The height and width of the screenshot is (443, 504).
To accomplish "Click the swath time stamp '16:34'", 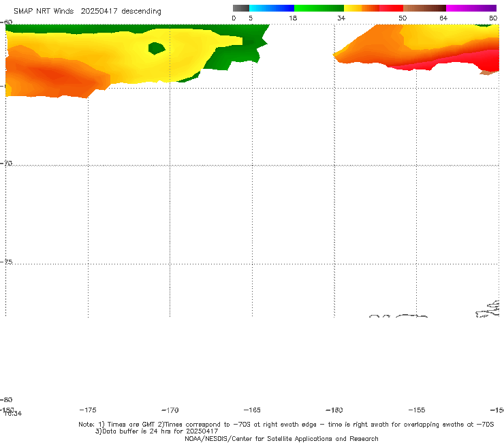I will pyautogui.click(x=13, y=414).
